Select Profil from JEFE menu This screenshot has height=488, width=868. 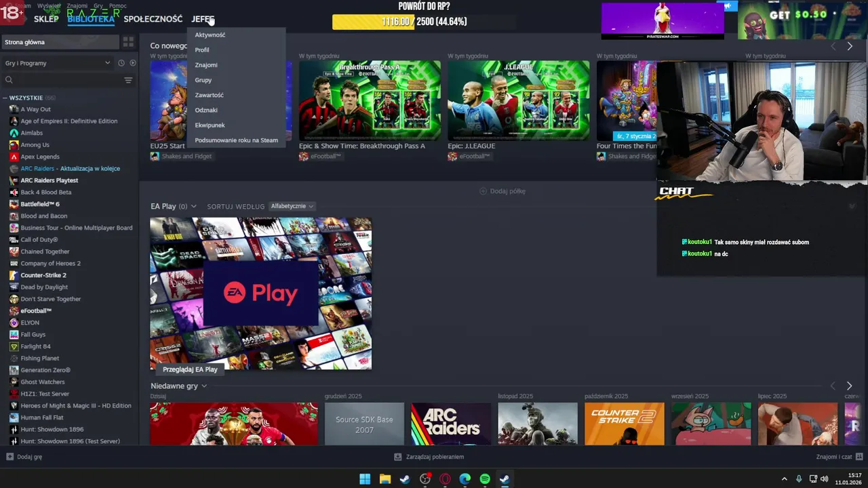coord(202,49)
